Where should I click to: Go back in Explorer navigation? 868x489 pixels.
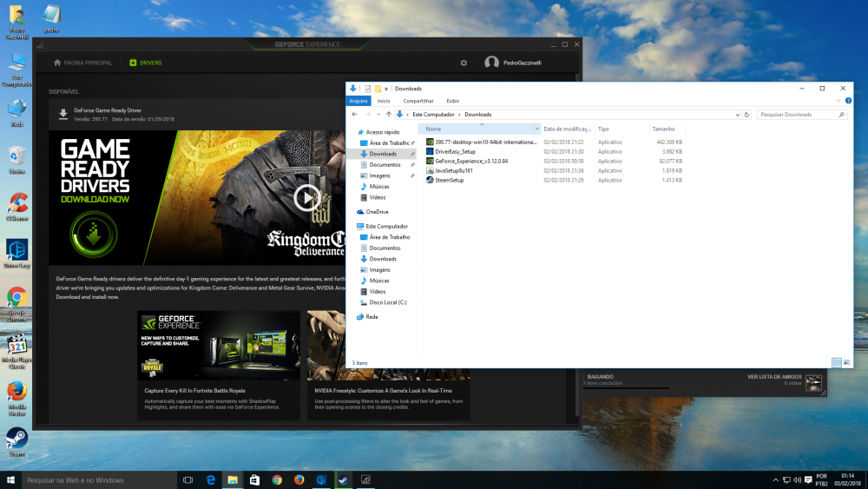point(354,115)
